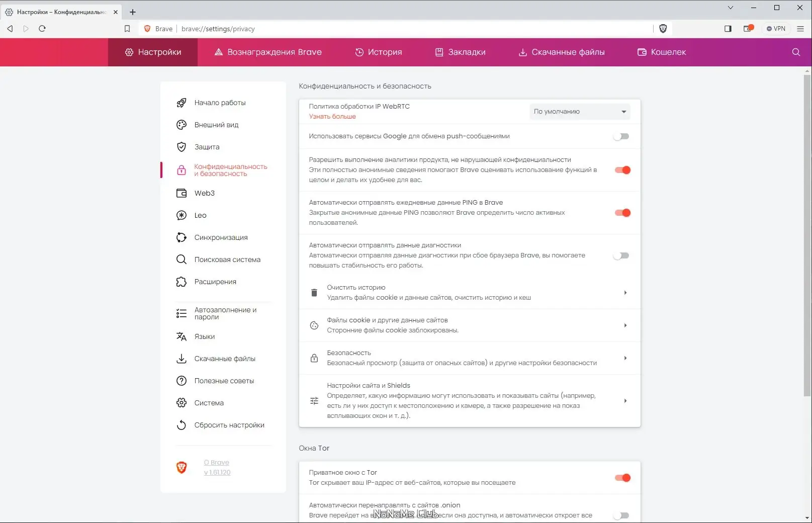The image size is (812, 523).
Task: Click 'Узнать больше' link under WebRTC
Action: 332,116
